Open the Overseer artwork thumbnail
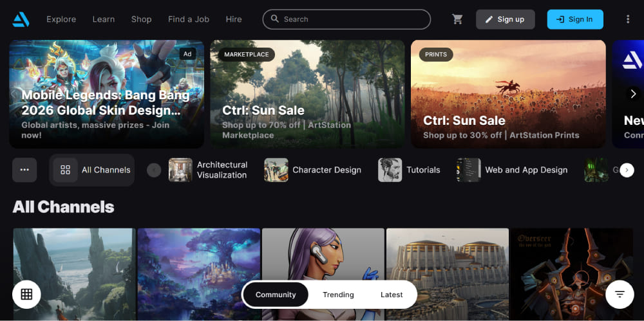The image size is (644, 321). tap(572, 274)
